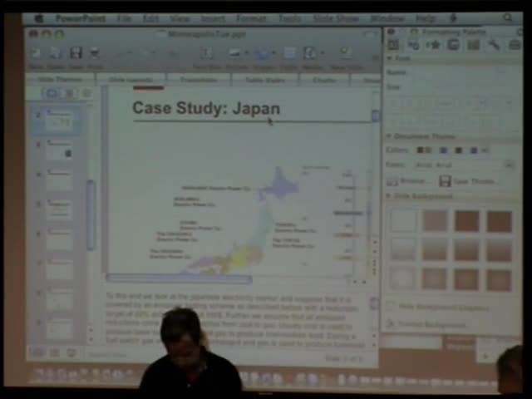Open the Format menu
This screenshot has width=532, height=399.
pos(251,18)
